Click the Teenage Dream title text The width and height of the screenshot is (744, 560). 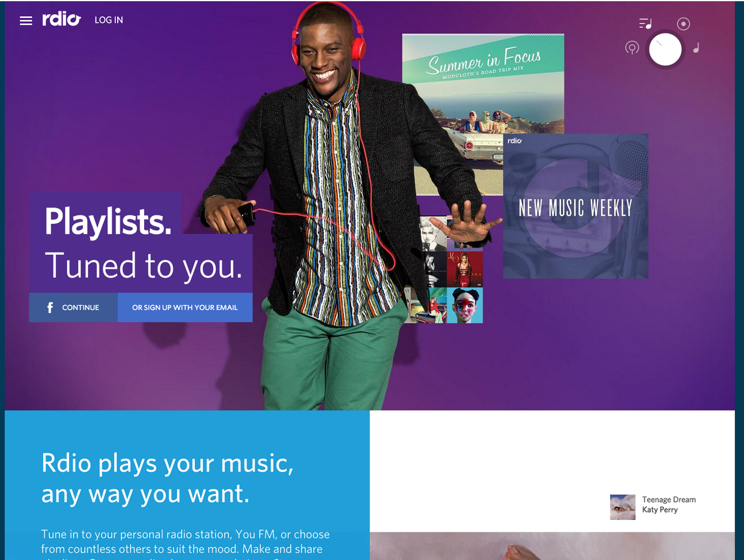669,500
